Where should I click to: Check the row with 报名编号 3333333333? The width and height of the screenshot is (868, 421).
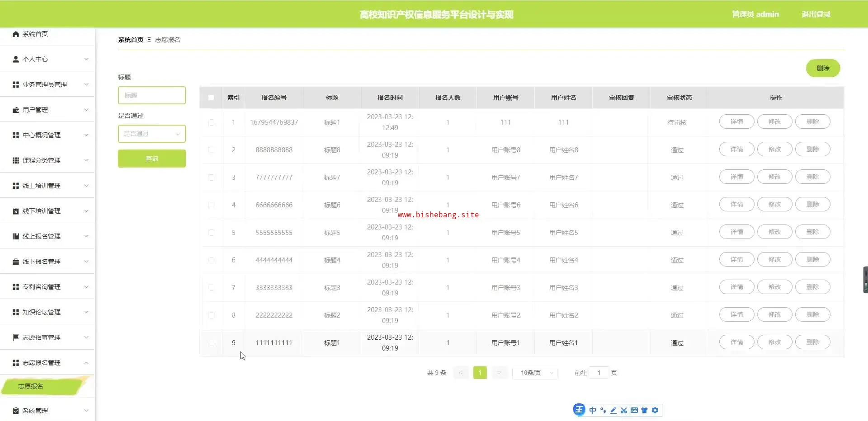click(x=211, y=288)
